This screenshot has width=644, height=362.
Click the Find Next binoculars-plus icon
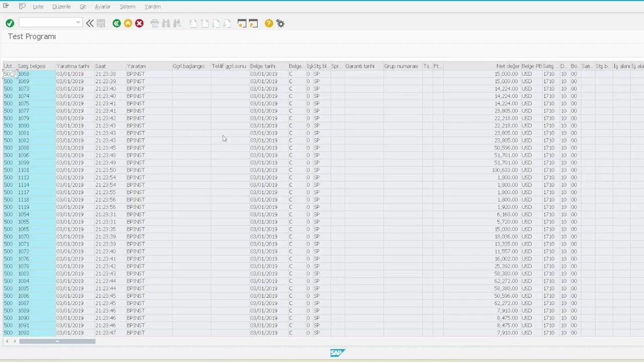[177, 23]
